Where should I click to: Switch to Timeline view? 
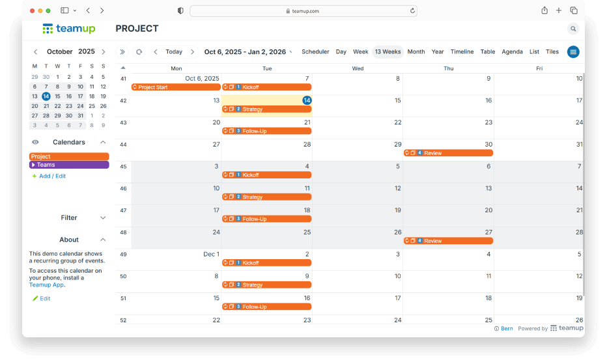462,52
